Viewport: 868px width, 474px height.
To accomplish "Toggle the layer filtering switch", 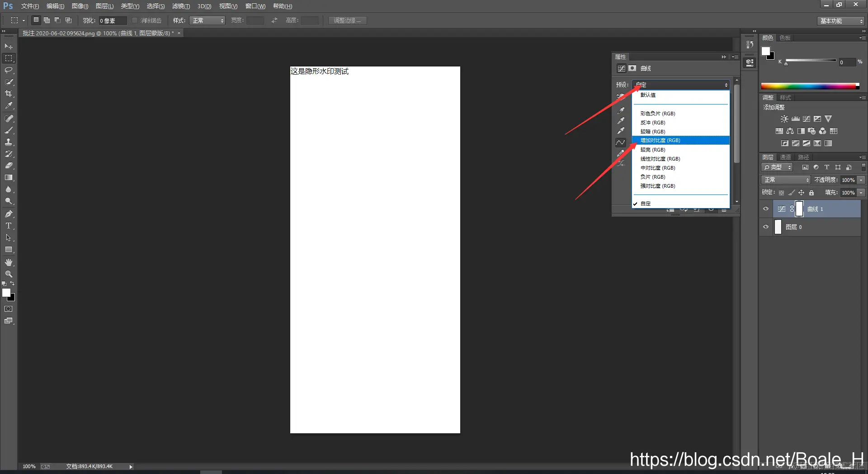I will [x=863, y=167].
